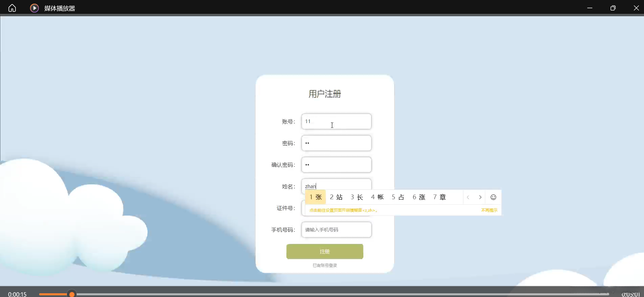Choose candidate 3 长

pos(357,197)
